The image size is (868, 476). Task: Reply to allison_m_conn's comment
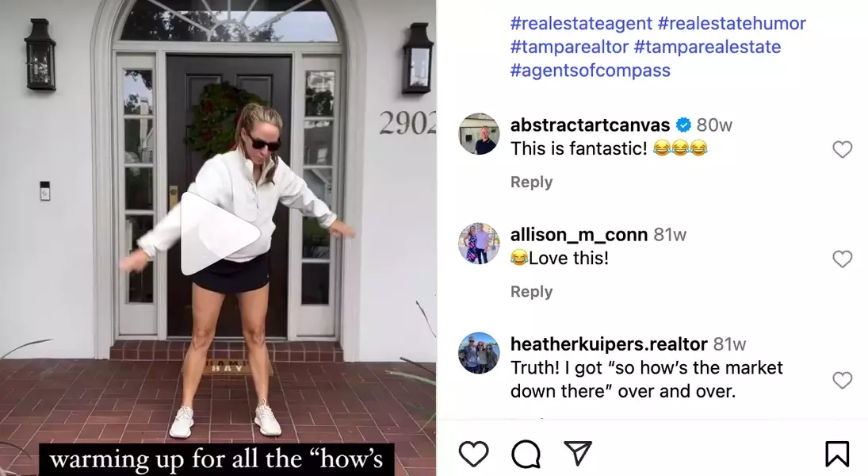coord(531,292)
